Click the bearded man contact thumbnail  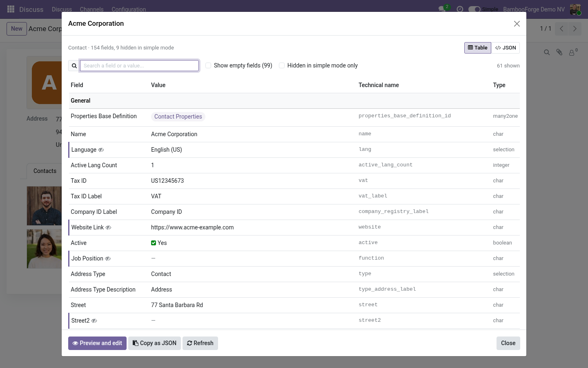44,206
